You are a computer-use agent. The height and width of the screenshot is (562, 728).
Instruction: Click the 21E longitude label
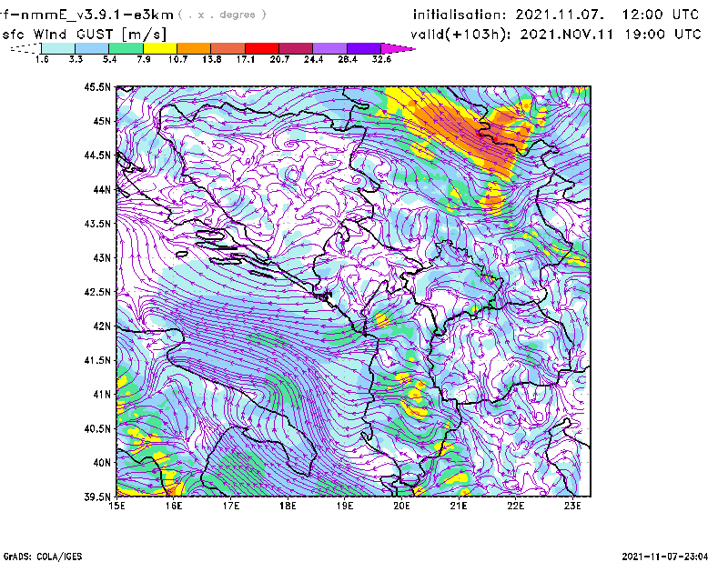(x=459, y=506)
